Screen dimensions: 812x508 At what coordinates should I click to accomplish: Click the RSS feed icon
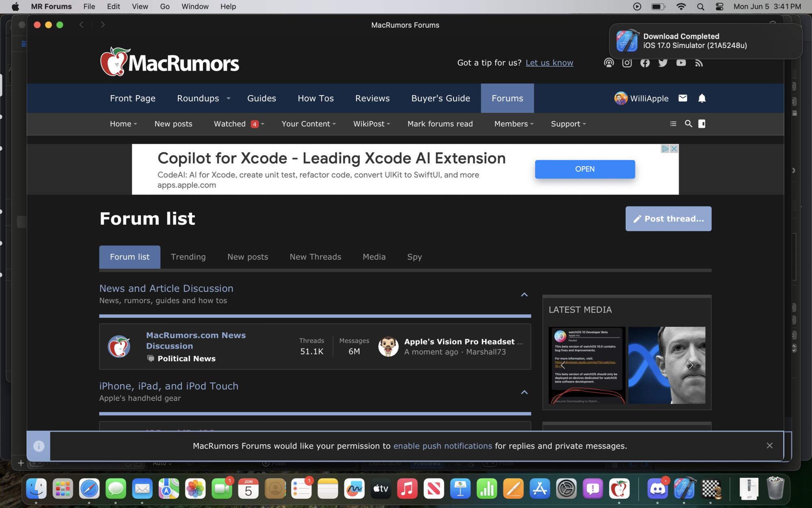click(x=699, y=63)
